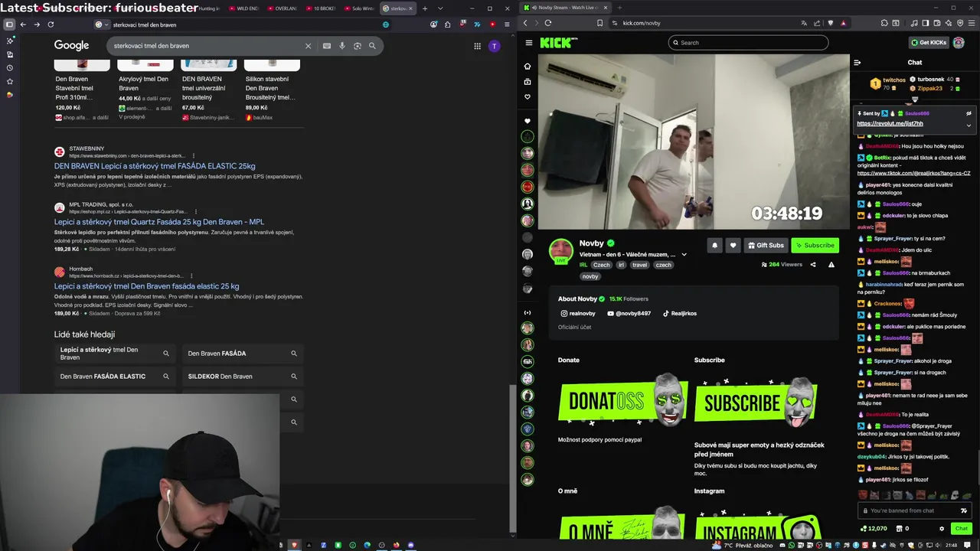Image resolution: width=980 pixels, height=551 pixels.
Task: Click the green Chat send button
Action: click(961, 528)
